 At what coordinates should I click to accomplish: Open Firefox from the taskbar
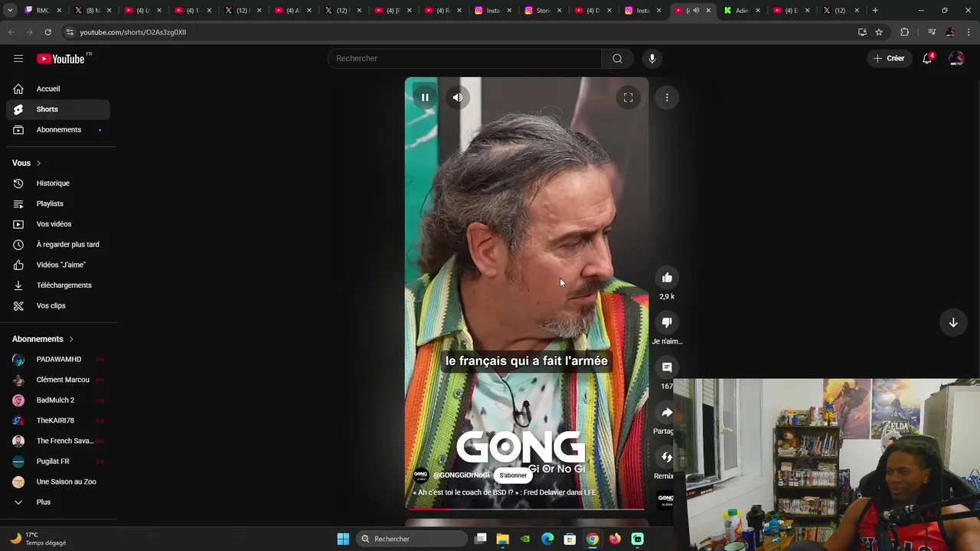pos(615,539)
